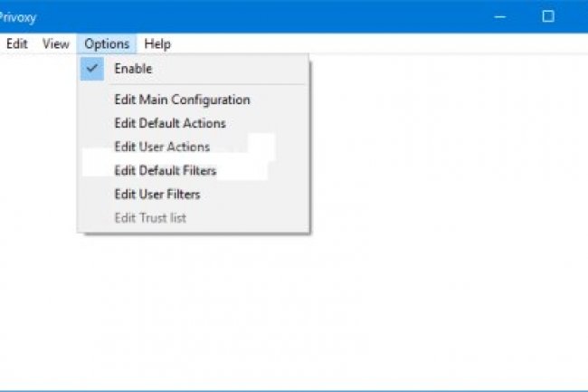This screenshot has width=588, height=392.
Task: Click the greyed Edit Trust list entry
Action: tap(193, 218)
